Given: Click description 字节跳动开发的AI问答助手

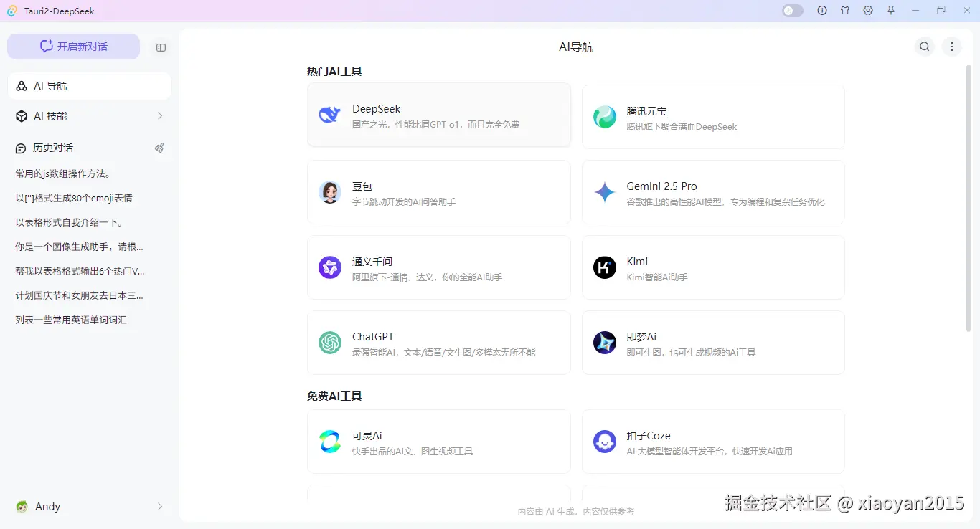Looking at the screenshot, I should coord(404,202).
